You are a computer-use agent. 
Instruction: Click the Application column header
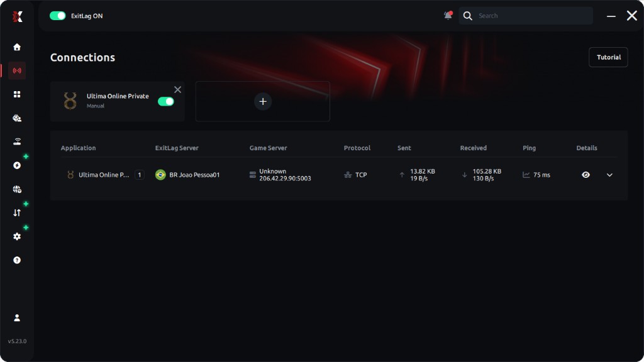[x=78, y=148]
